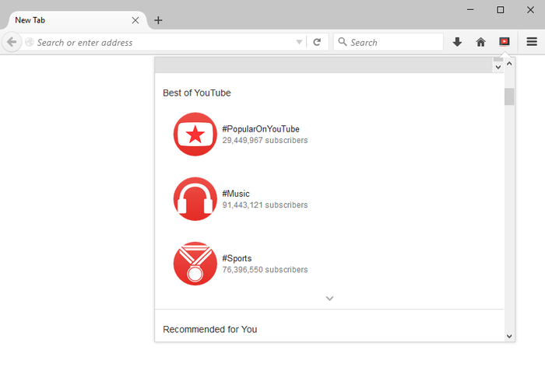Click 76,396,550 subscribers text

[265, 269]
